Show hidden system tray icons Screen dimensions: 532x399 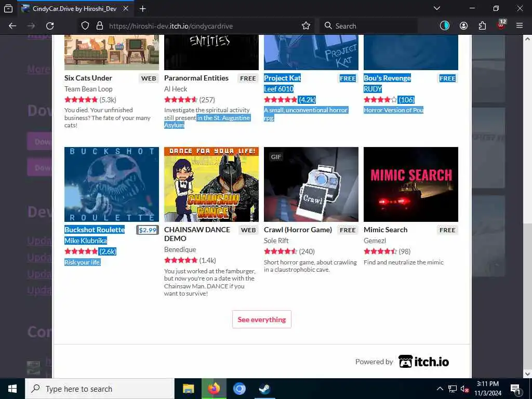(x=440, y=389)
